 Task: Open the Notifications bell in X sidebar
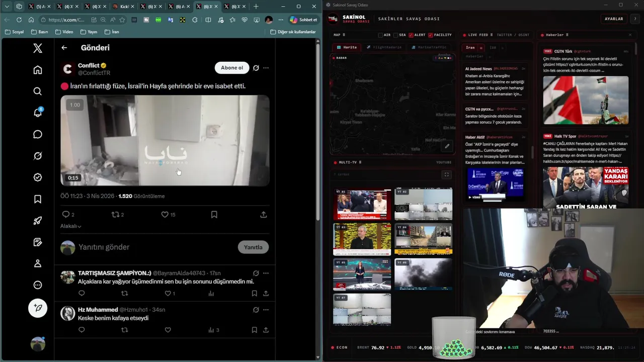point(38,113)
